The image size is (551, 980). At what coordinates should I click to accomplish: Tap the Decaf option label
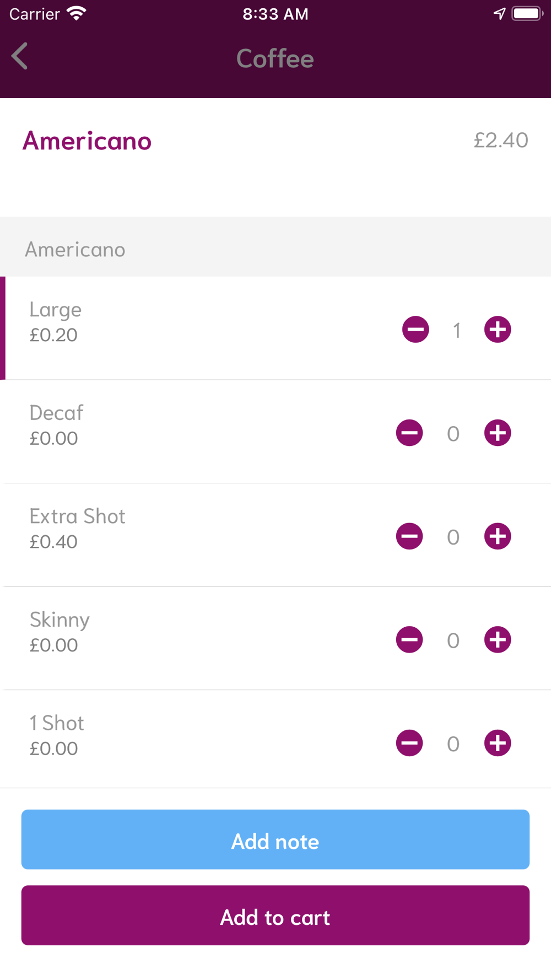56,413
